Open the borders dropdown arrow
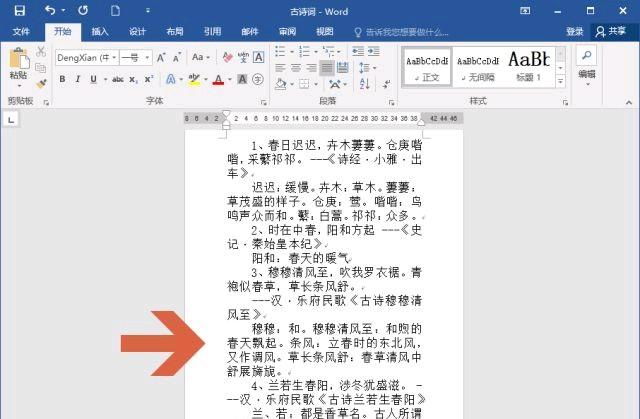This screenshot has height=419, width=640. click(x=316, y=84)
